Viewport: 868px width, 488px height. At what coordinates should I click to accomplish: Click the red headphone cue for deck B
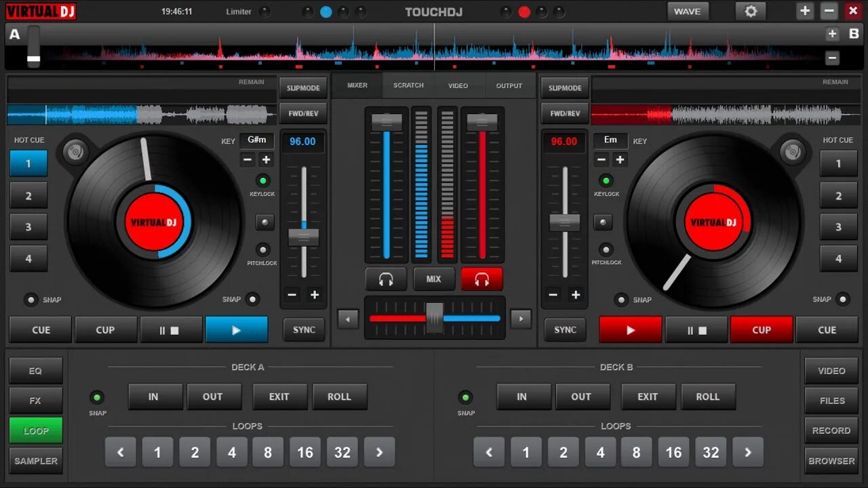pos(481,279)
